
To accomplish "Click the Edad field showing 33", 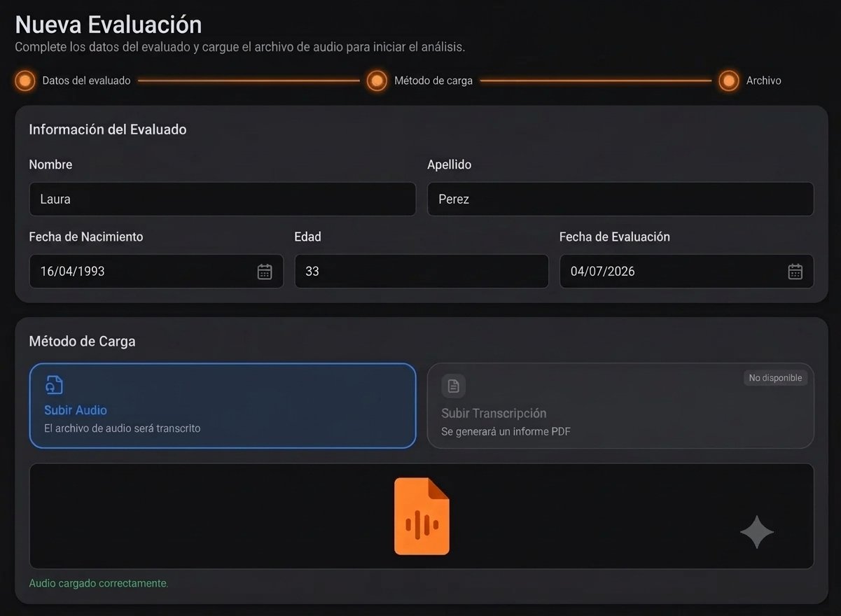I will (x=422, y=271).
